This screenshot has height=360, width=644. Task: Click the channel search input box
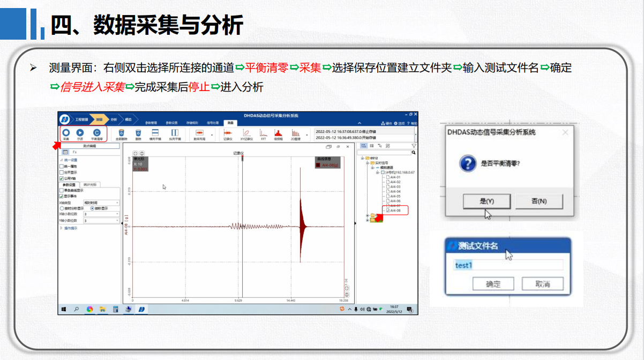(384, 152)
